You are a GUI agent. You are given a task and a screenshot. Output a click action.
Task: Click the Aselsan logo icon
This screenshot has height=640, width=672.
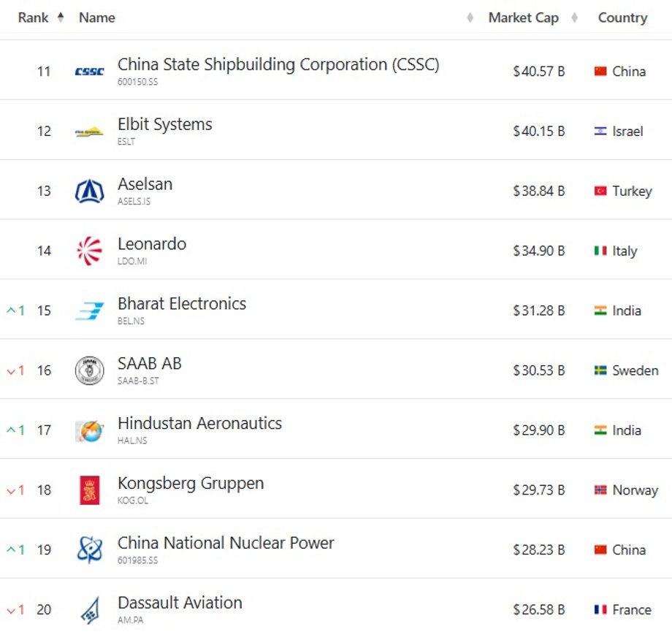point(89,191)
